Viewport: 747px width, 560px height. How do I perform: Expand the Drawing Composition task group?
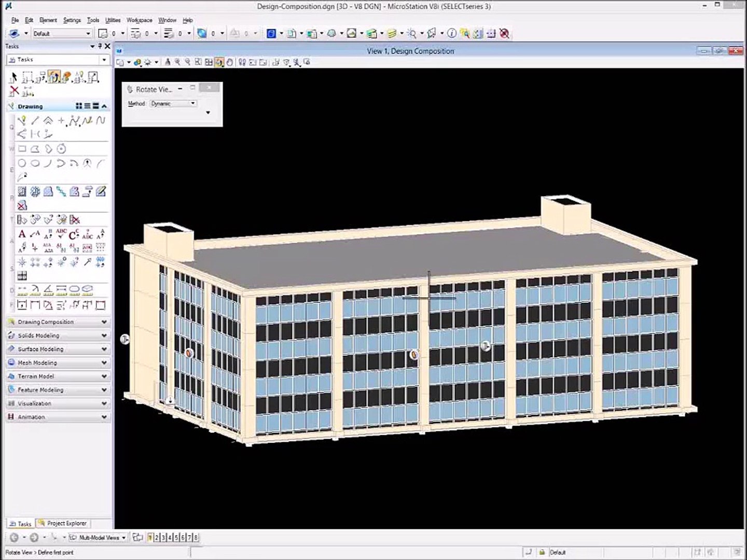(58, 322)
